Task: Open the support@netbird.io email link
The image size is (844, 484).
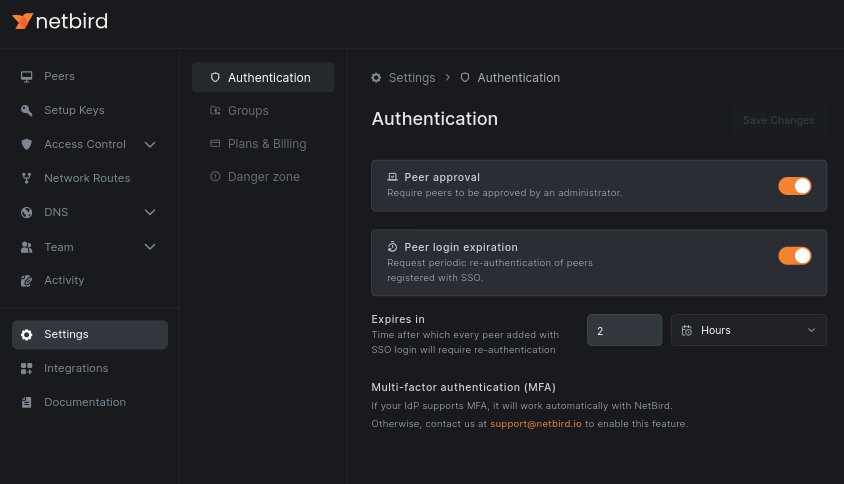Action: (536, 424)
